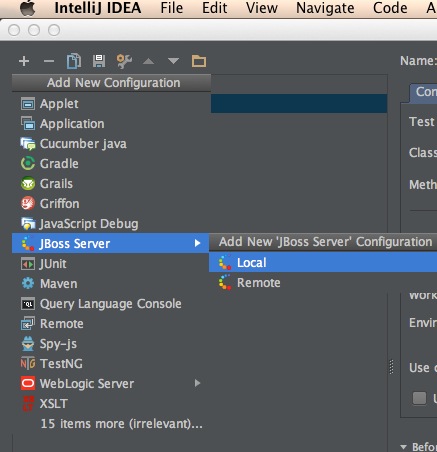Click the Create New Folder icon
Image resolution: width=437 pixels, height=452 pixels.
click(x=199, y=61)
